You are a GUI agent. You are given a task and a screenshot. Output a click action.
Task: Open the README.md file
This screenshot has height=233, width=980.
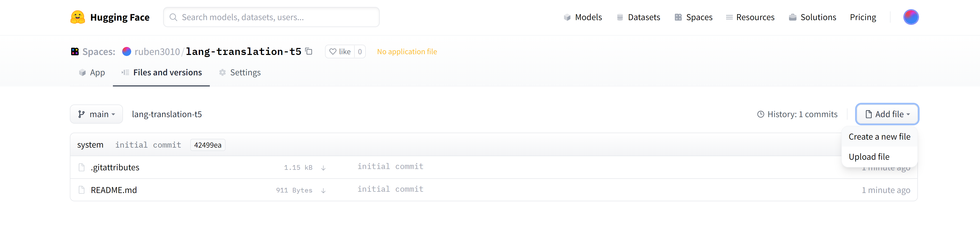[x=114, y=190]
